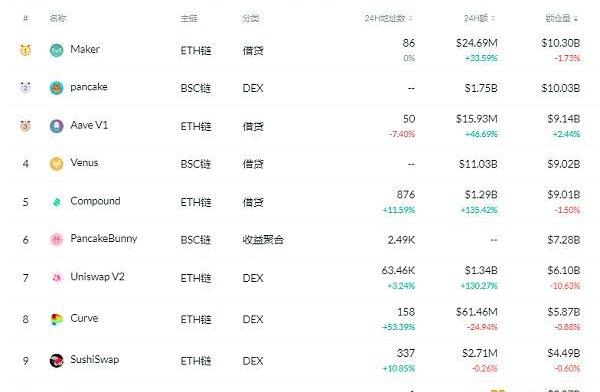Image resolution: width=600 pixels, height=392 pixels.
Task: Click the silver second-place medal icon
Action: 25,88
